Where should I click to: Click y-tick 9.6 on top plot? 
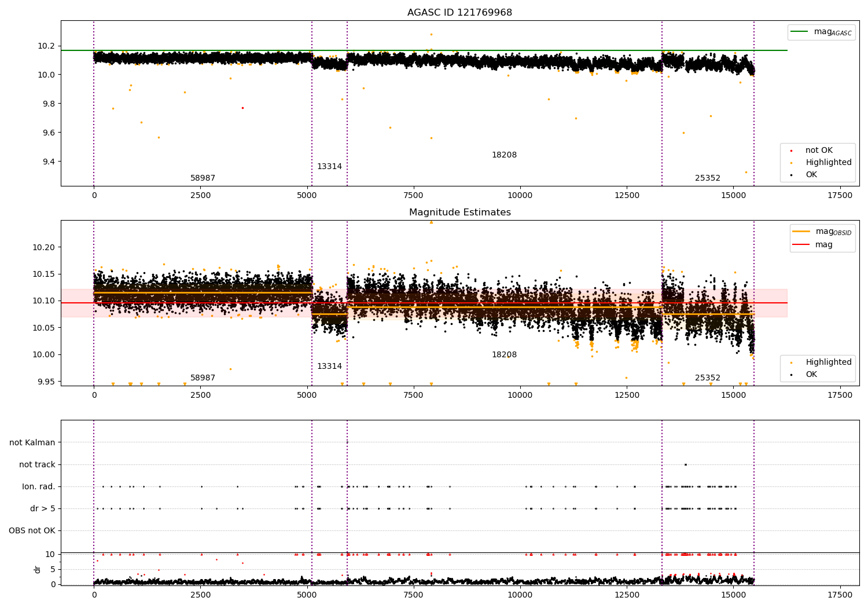49,133
